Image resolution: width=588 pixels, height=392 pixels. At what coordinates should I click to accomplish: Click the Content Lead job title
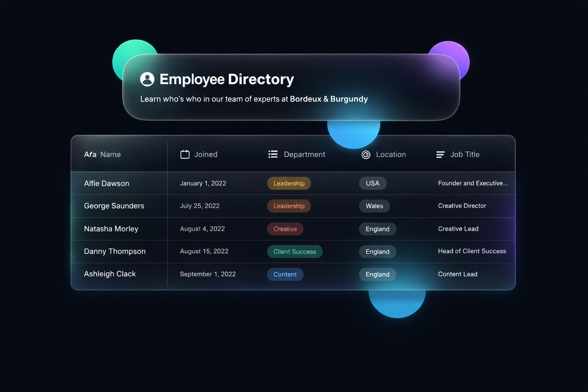(458, 274)
